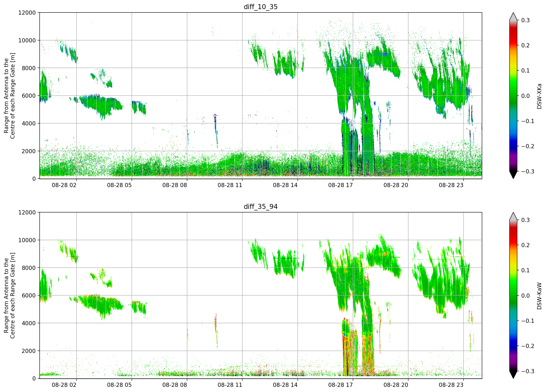Select the DSW-XKa colorbar label

(x=539, y=96)
